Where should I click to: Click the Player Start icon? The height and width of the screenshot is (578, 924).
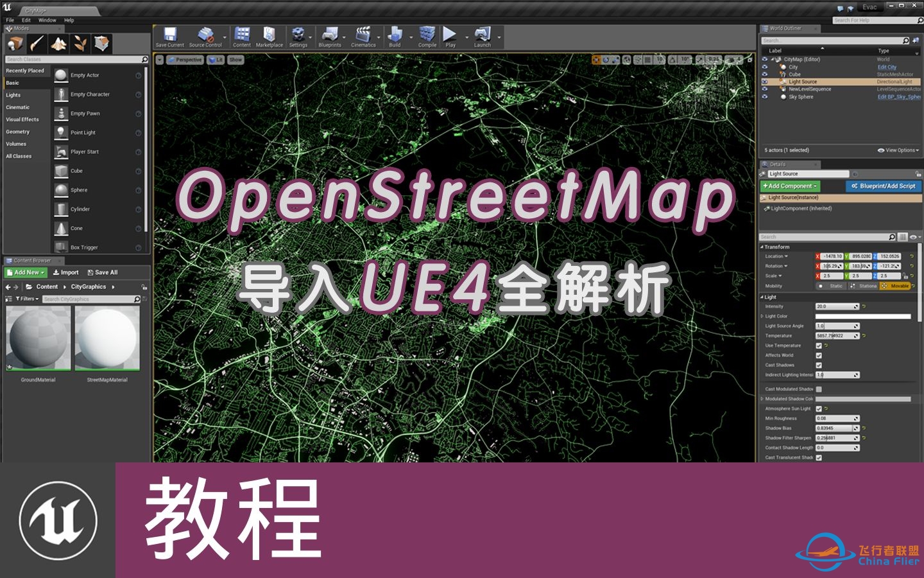coord(61,152)
